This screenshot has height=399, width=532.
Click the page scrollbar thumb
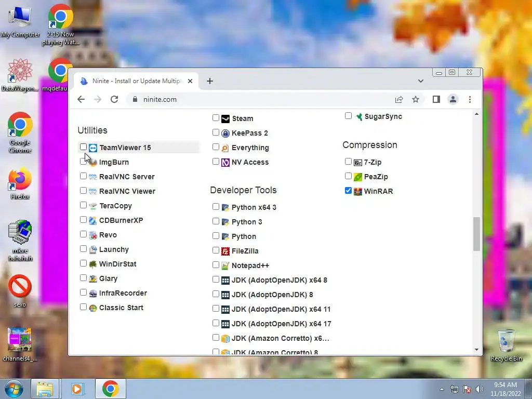[x=477, y=234]
